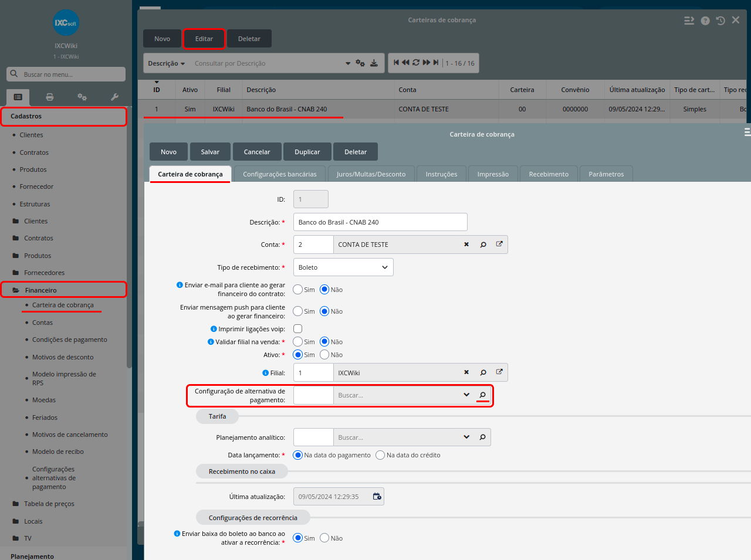Image resolution: width=751 pixels, height=560 pixels.
Task: Open the help question mark icon
Action: click(x=705, y=21)
